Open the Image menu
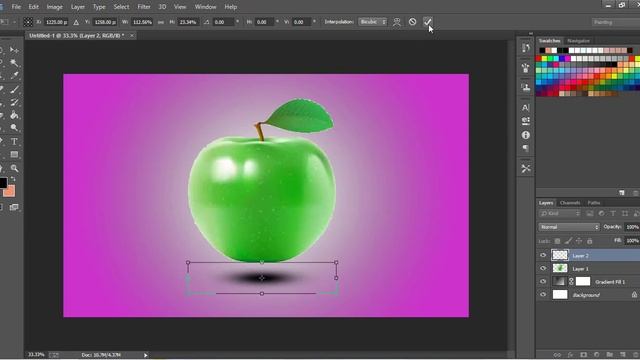640x360 pixels. 54,7
